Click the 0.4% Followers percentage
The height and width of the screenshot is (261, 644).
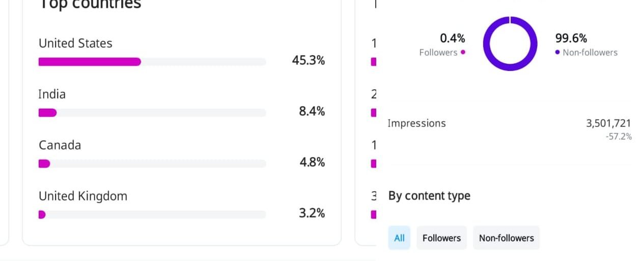(453, 38)
